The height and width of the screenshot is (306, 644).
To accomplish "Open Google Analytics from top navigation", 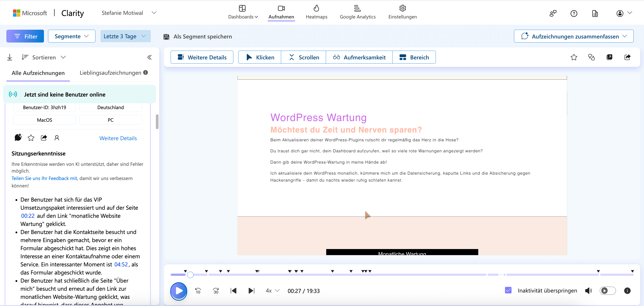I will (357, 12).
